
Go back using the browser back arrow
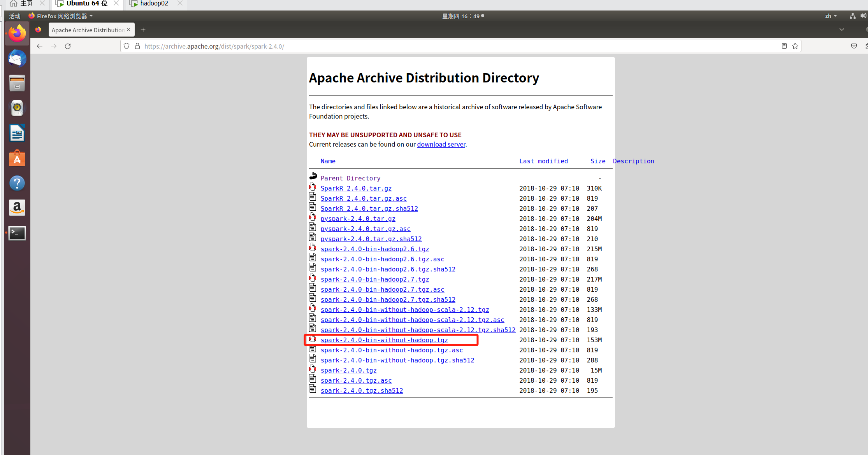coord(40,46)
